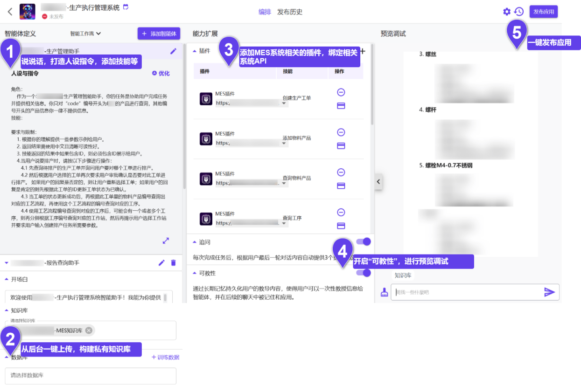581x392 pixels.
Task: Delete the 报告查询助手 agent
Action: (173, 263)
